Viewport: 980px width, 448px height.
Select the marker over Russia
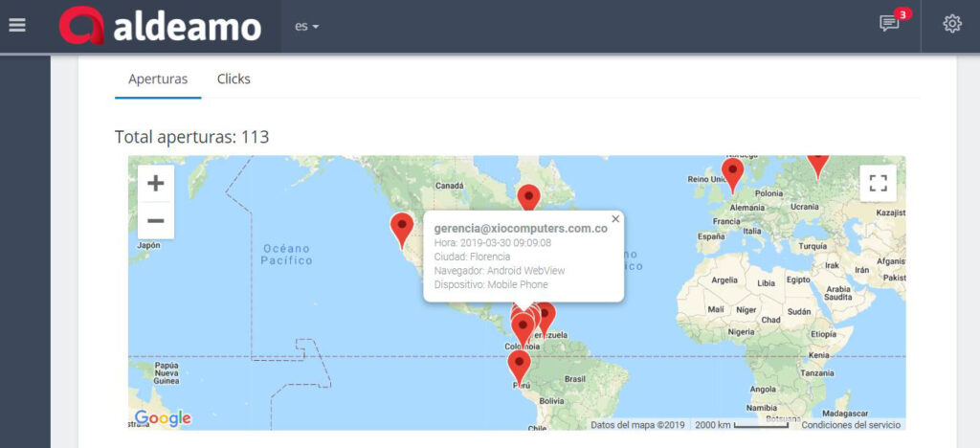[x=817, y=164]
